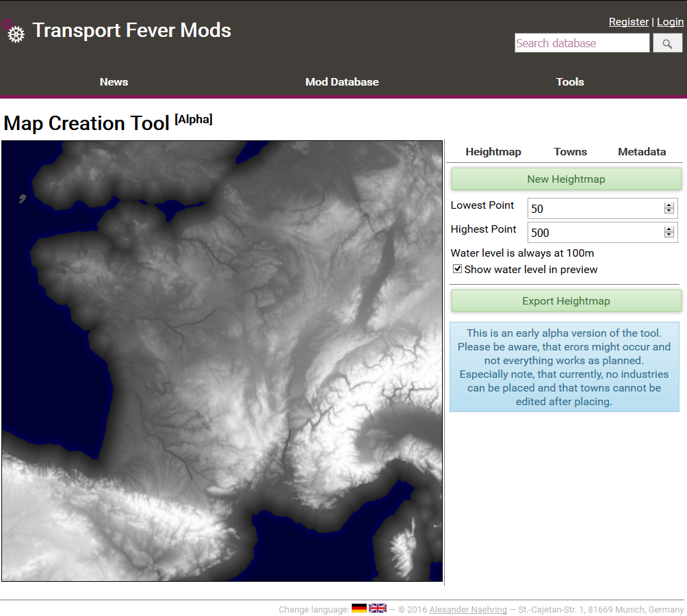Screen dimensions: 687x616
Task: Switch to the Metadata tab
Action: 642,152
